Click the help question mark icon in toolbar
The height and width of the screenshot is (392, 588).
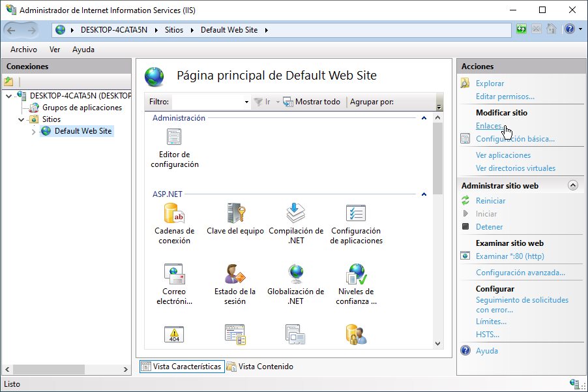coord(570,29)
